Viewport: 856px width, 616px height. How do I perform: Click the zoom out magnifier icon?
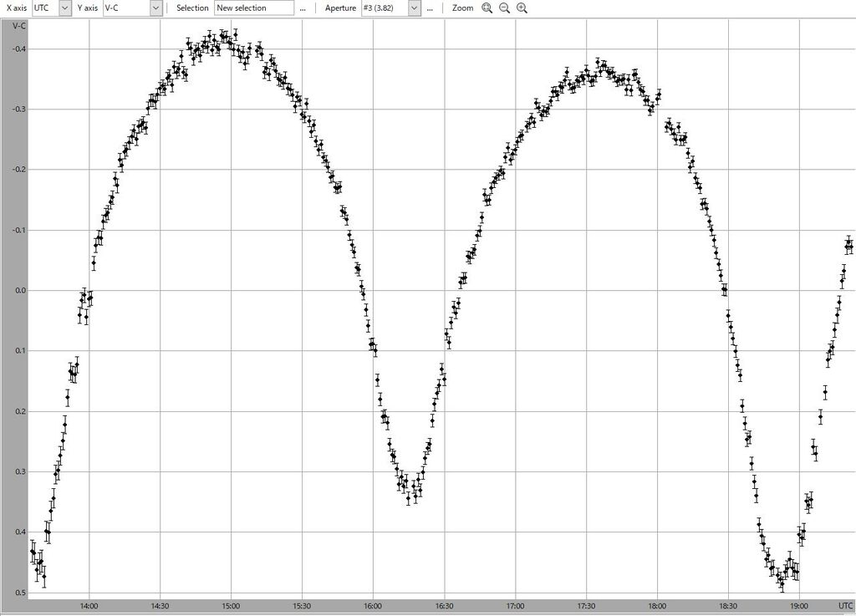(x=504, y=8)
